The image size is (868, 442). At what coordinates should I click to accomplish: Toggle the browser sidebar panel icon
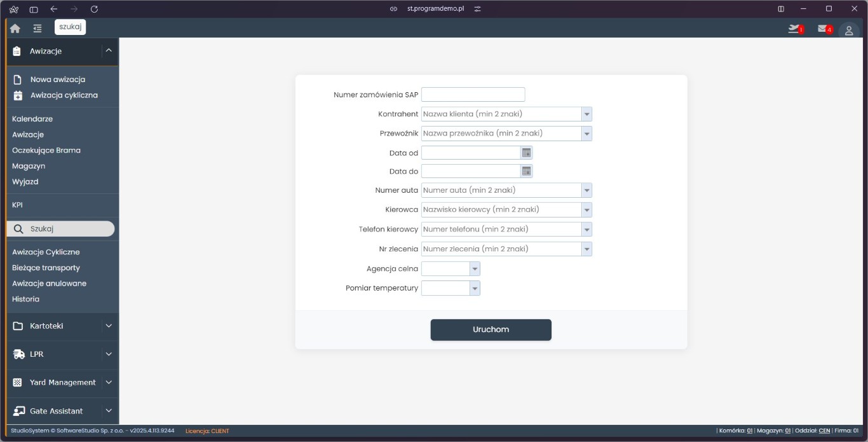coord(34,9)
